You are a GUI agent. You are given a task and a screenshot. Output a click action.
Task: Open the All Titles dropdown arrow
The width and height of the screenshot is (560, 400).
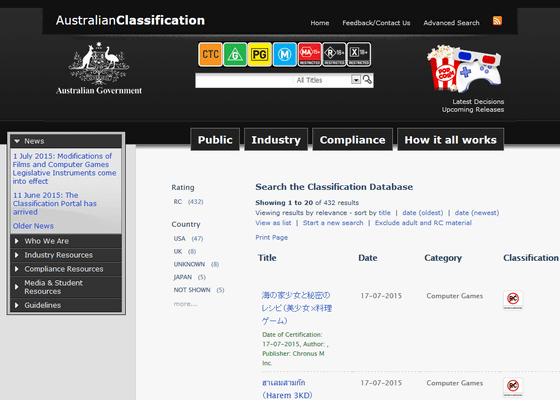[356, 80]
